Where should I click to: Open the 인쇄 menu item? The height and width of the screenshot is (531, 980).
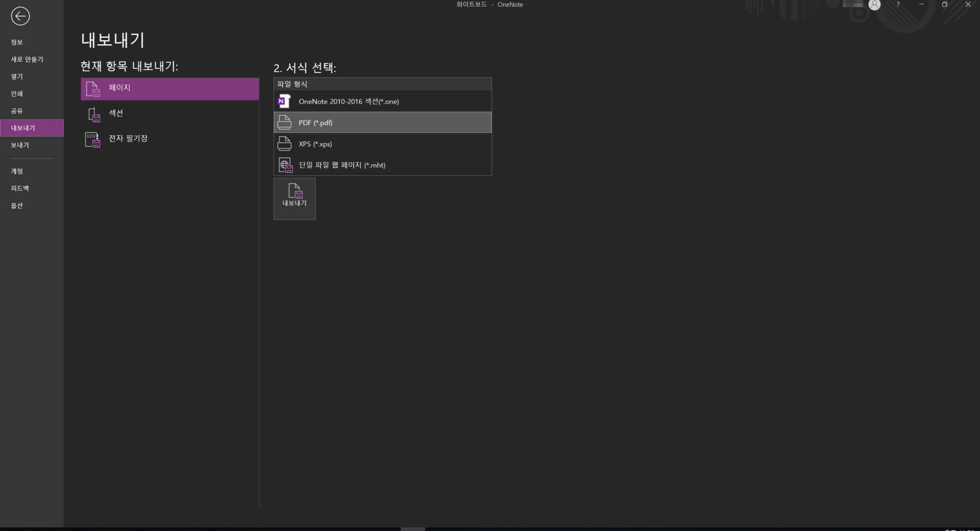pyautogui.click(x=32, y=93)
